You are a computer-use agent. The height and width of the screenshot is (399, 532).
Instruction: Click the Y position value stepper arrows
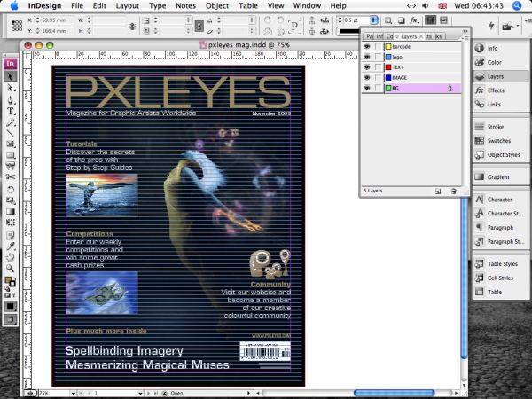coord(37,31)
